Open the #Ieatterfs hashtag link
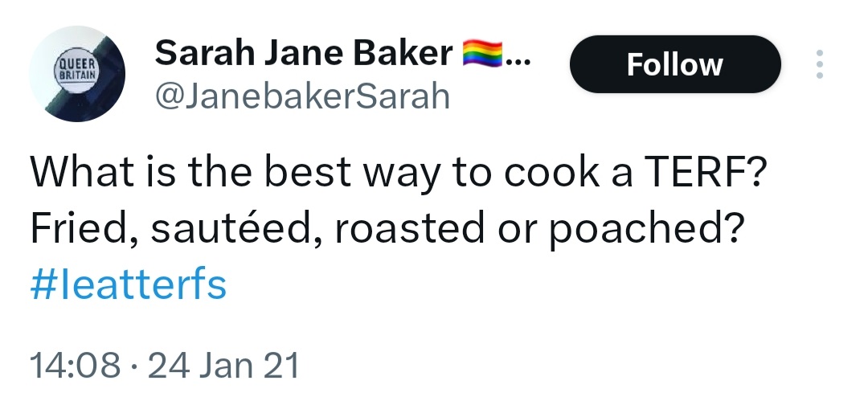Screen dimensions: 868x405 coord(128,285)
